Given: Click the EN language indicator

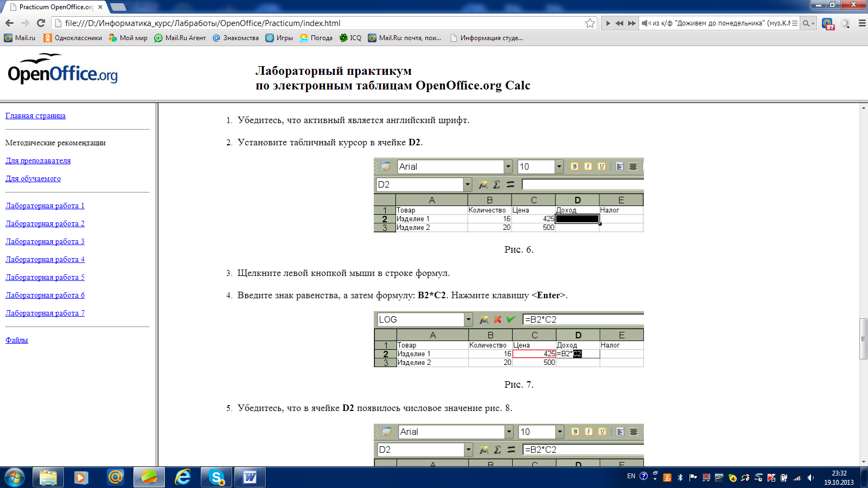Looking at the screenshot, I should point(631,476).
